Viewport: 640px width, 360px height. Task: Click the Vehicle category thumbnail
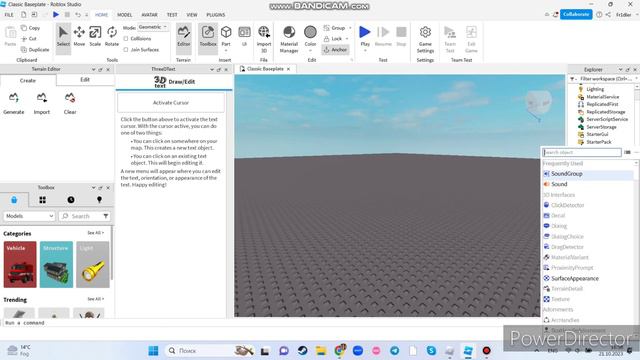(x=20, y=264)
